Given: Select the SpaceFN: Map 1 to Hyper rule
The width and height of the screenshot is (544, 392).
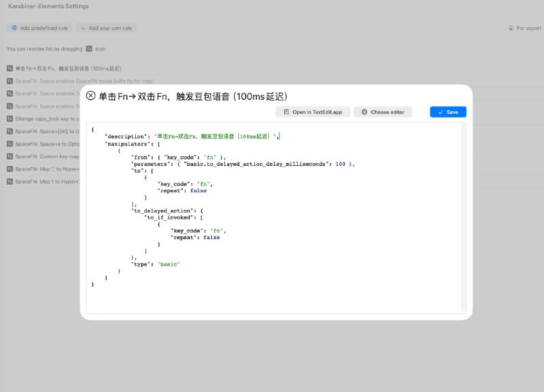Looking at the screenshot, I should coord(47,181).
